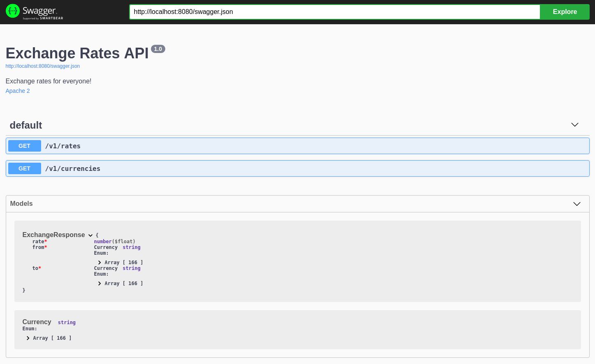Click the Swagger logo icon

coord(13,11)
